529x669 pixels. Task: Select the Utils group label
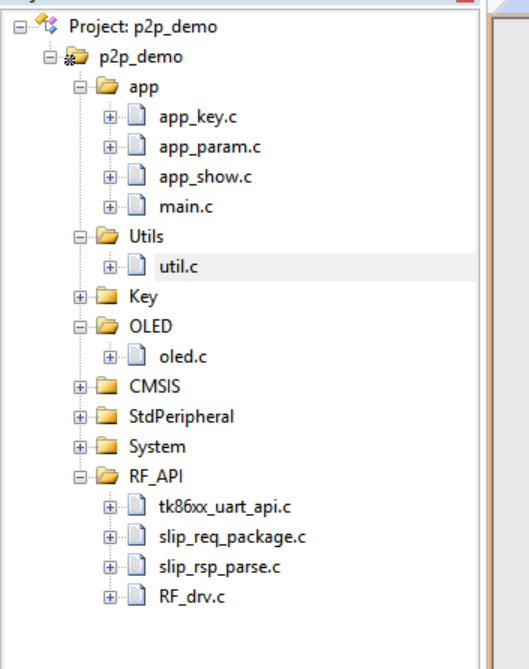[146, 237]
